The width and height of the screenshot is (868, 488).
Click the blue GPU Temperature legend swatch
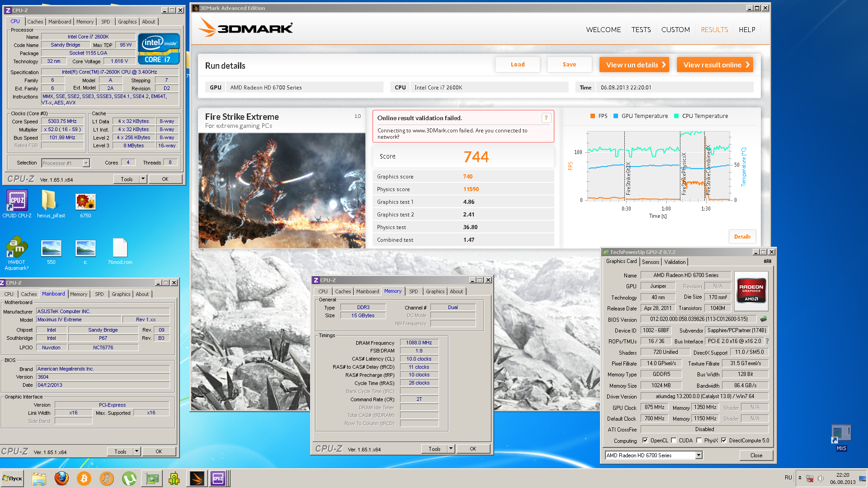[x=616, y=116]
